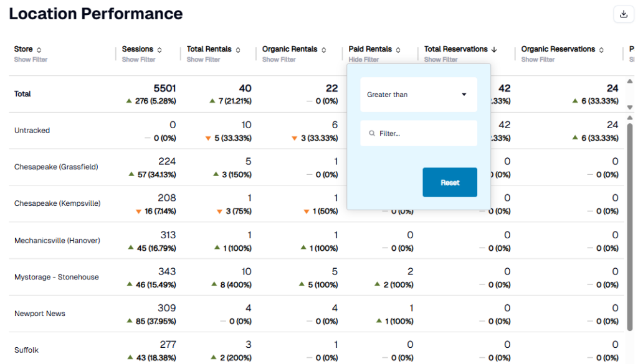Sort by Organic Reservations icon
This screenshot has height=364, width=638.
601,50
